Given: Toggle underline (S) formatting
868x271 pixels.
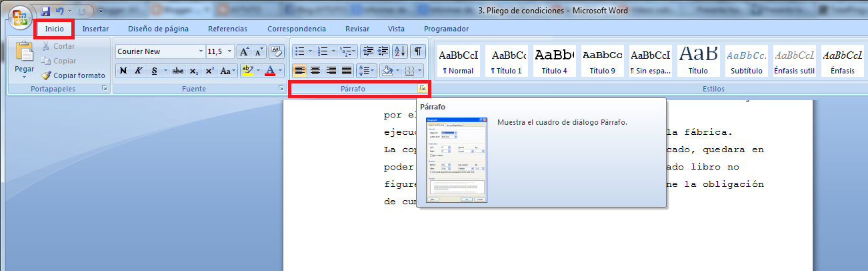Looking at the screenshot, I should [154, 70].
